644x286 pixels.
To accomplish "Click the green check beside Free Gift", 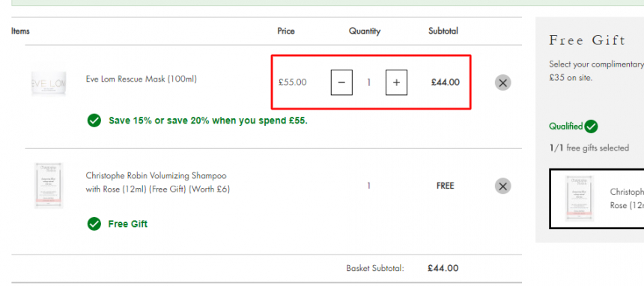I will pos(94,224).
